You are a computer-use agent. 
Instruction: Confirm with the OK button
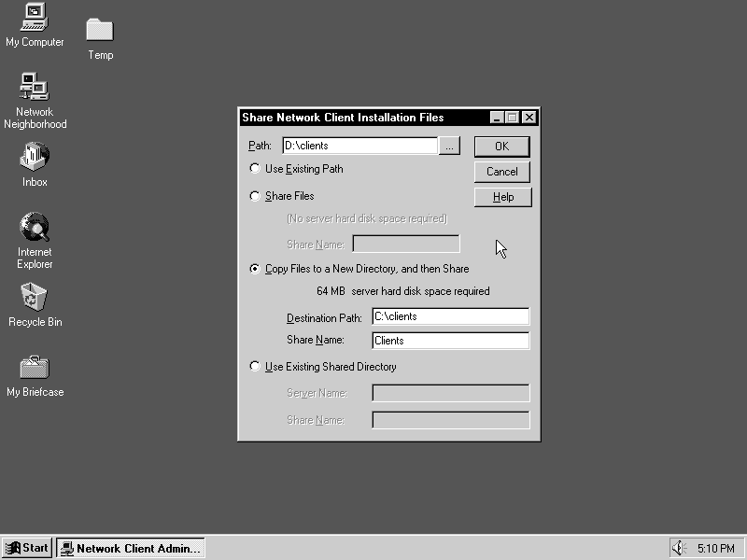click(x=501, y=147)
